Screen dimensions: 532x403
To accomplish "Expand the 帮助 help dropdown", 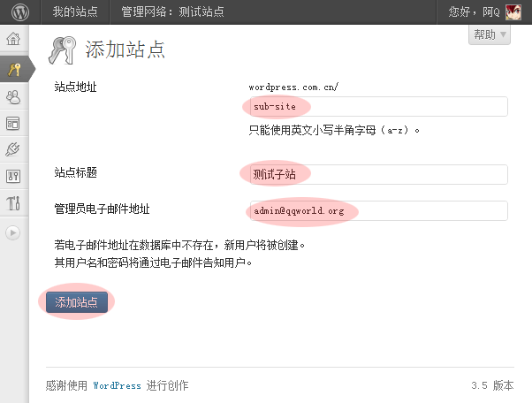I will coord(490,34).
